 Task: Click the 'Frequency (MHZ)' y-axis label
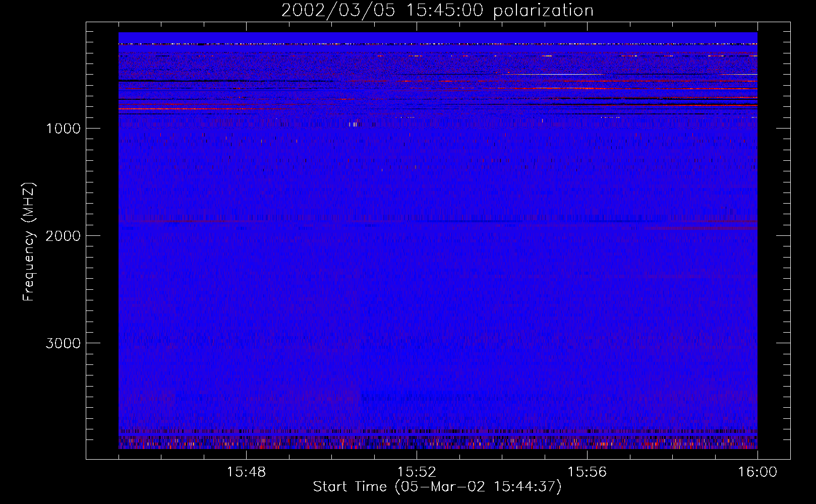29,241
